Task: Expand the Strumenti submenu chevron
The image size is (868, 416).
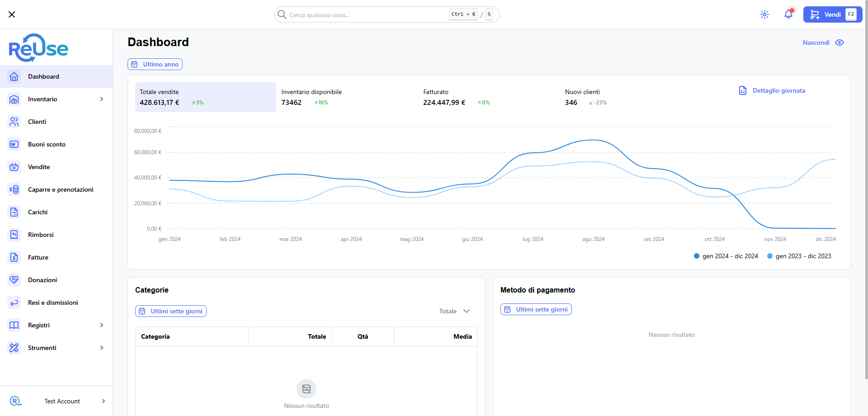Action: [102, 348]
